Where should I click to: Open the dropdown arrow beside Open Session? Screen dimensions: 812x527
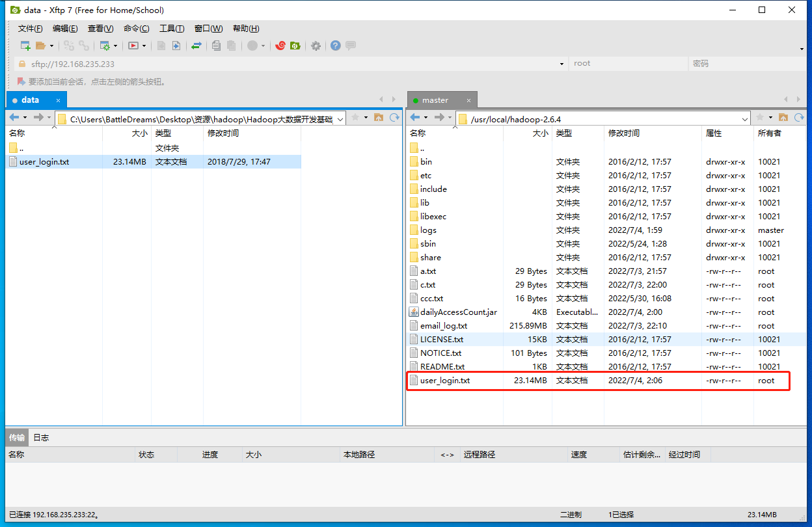[x=51, y=46]
